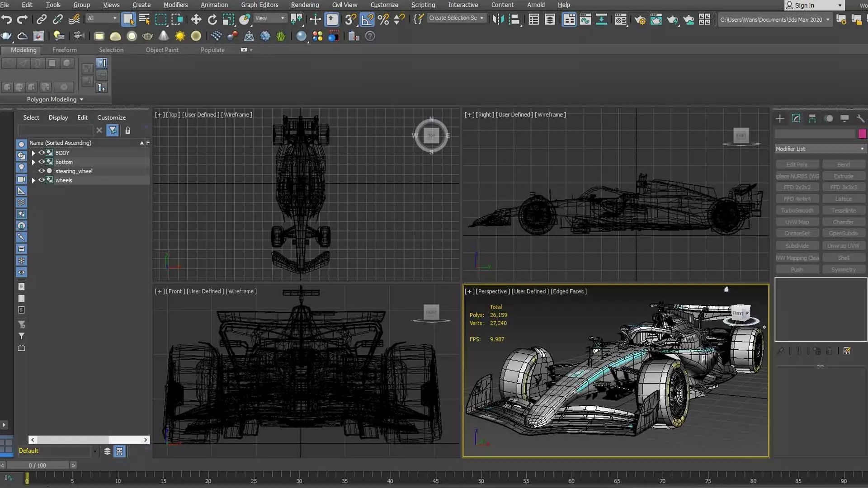Switch to the Populate ribbon tab
The image size is (868, 488).
pos(212,50)
